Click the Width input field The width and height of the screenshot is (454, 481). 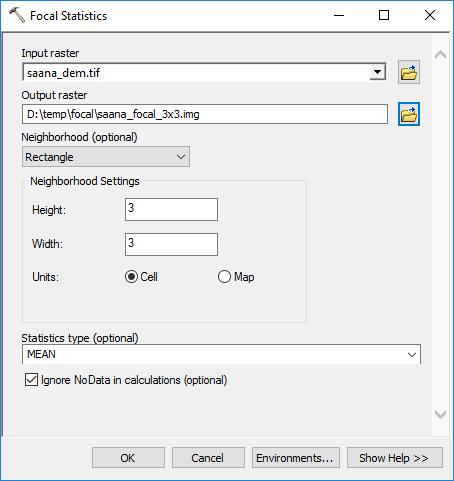click(x=171, y=244)
